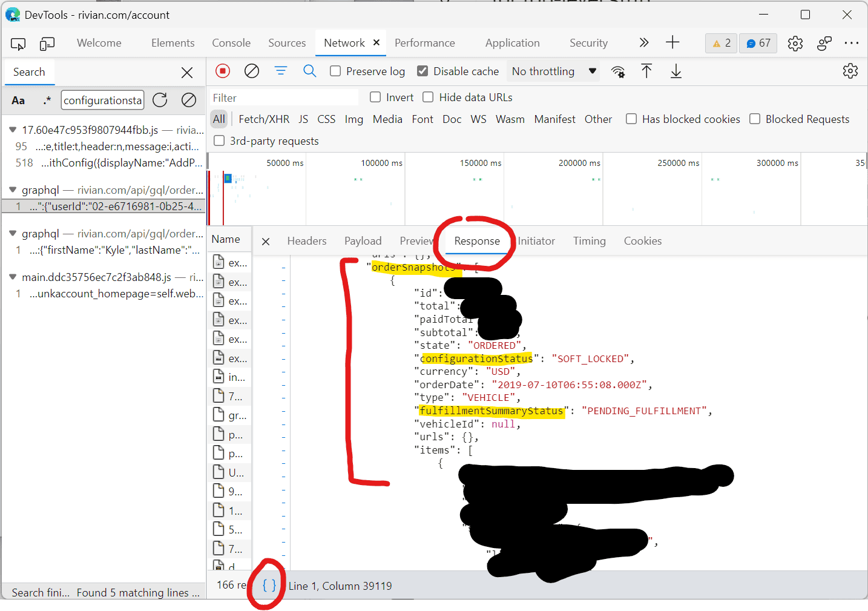Clear the search results
The height and width of the screenshot is (611, 868).
(x=189, y=100)
